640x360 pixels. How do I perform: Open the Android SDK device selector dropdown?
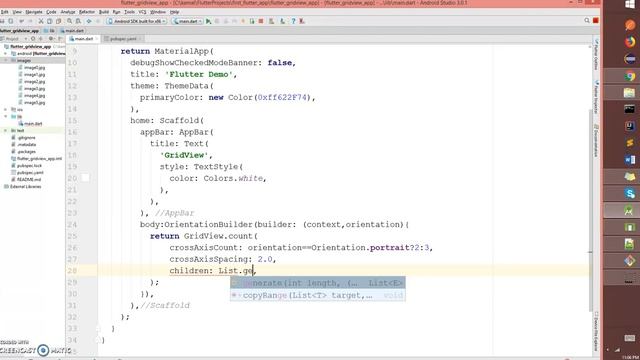tap(136, 21)
